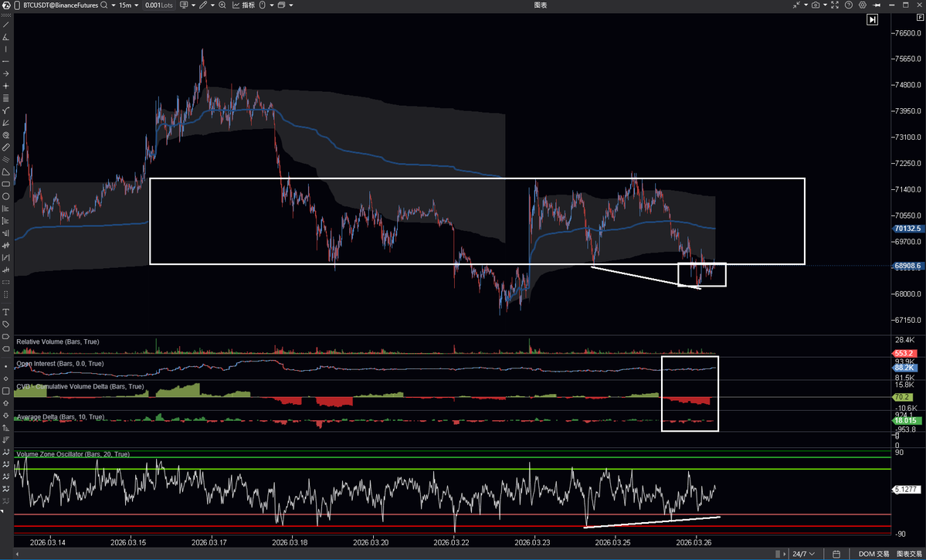Viewport: 926px width, 560px height.
Task: Click the 2026.03.23 date on time axis
Action: (x=533, y=542)
